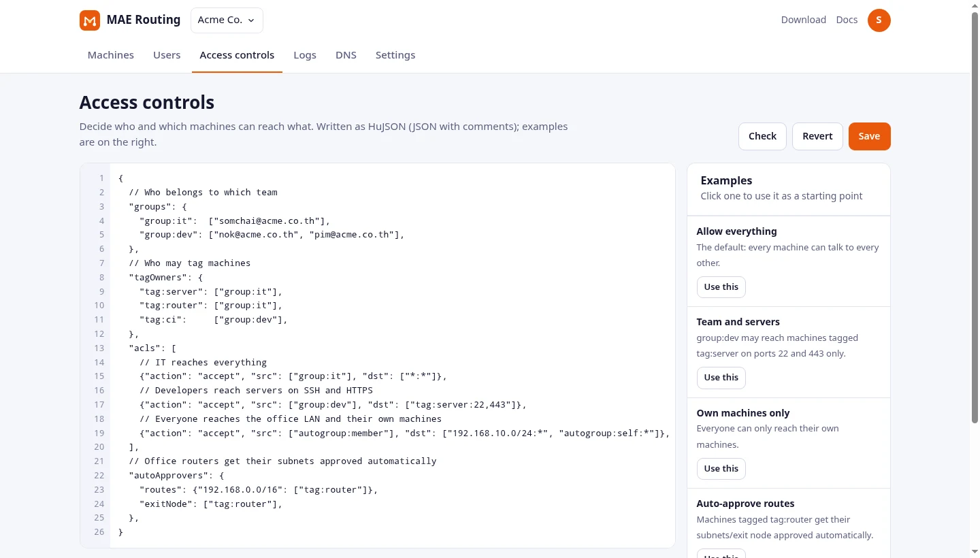The width and height of the screenshot is (980, 558).
Task: Use the Allow everything example
Action: click(721, 287)
